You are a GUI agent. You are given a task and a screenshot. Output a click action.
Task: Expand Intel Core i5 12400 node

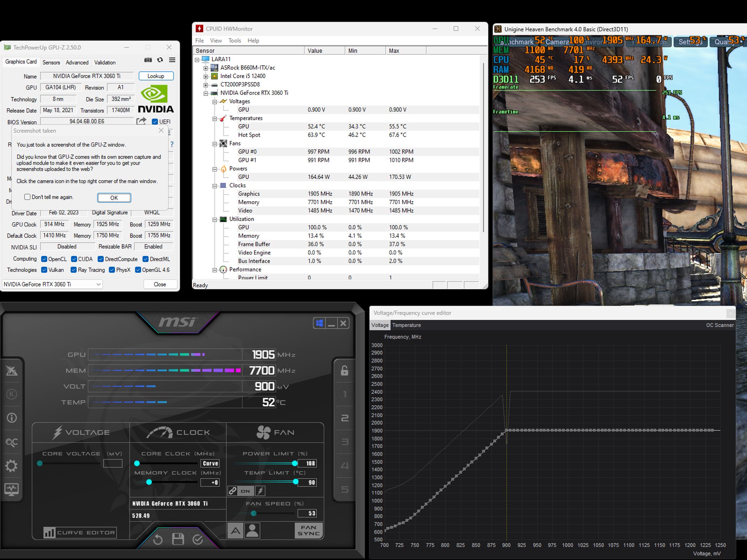[x=206, y=77]
